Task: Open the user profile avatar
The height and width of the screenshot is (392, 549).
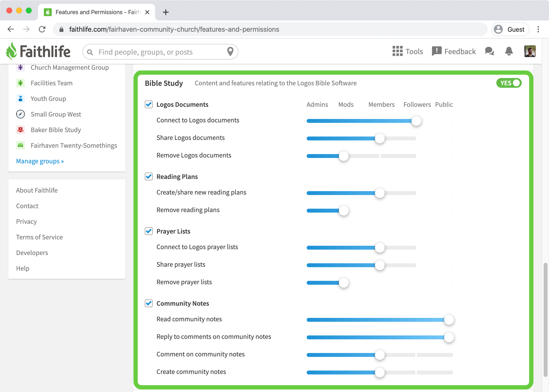Action: 530,51
